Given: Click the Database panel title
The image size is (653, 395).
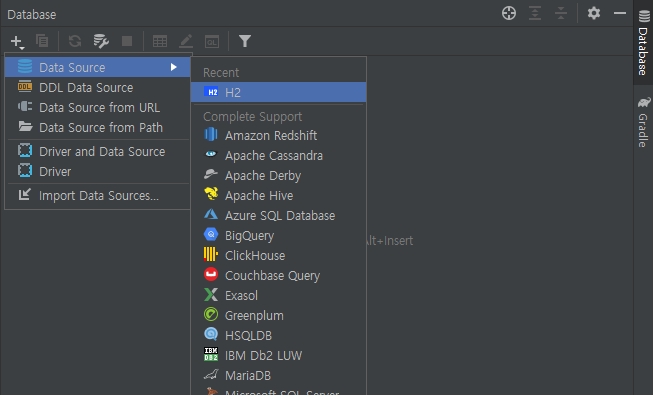Looking at the screenshot, I should 32,15.
